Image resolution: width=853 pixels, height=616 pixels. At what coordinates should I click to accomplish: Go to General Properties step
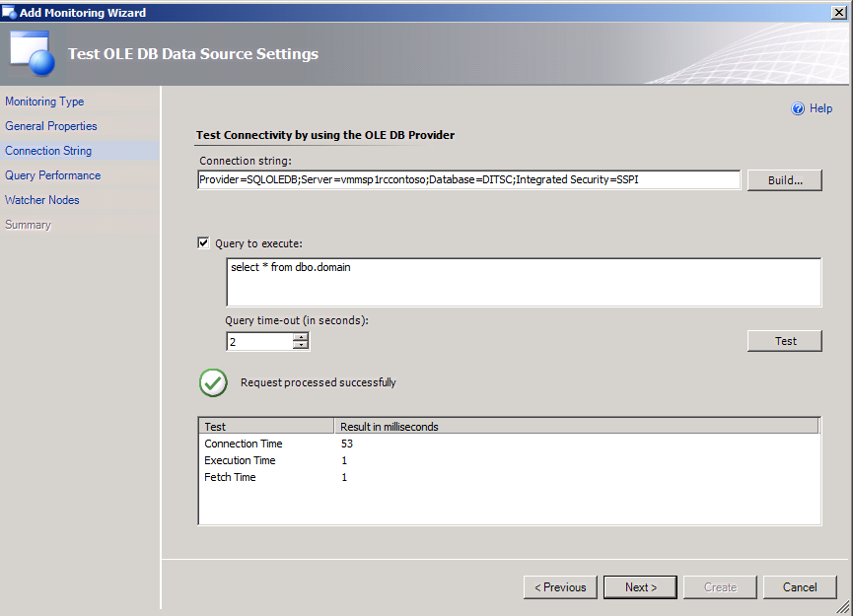51,126
